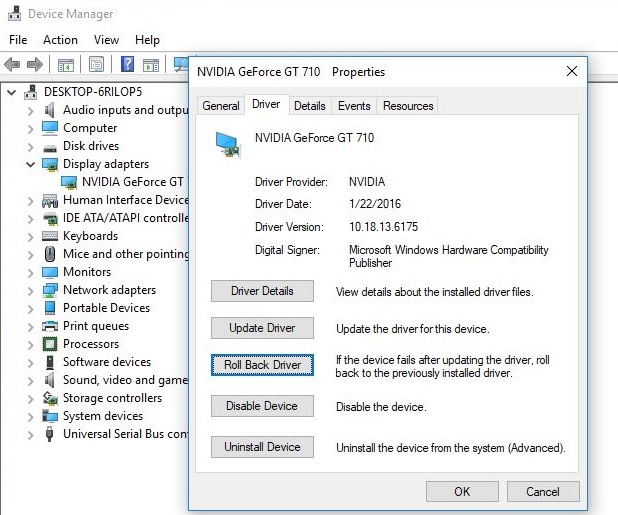The width and height of the screenshot is (618, 515).
Task: Expand the System devices node
Action: coord(31,417)
